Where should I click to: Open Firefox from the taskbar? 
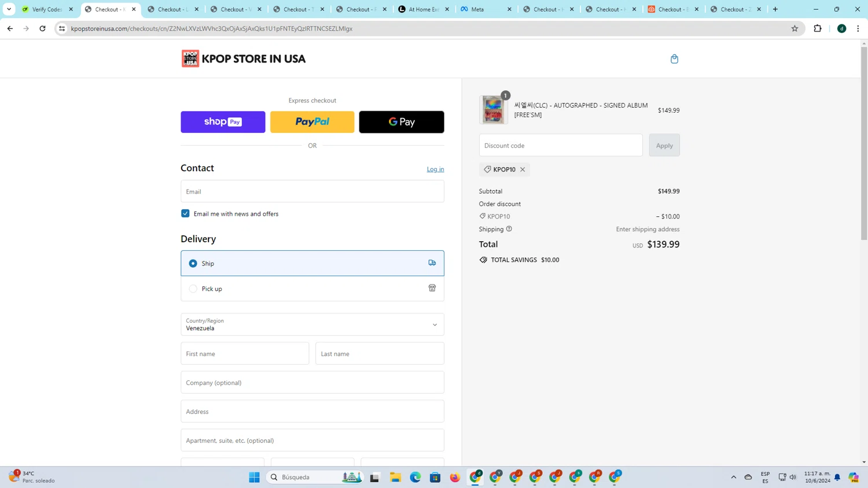[455, 477]
